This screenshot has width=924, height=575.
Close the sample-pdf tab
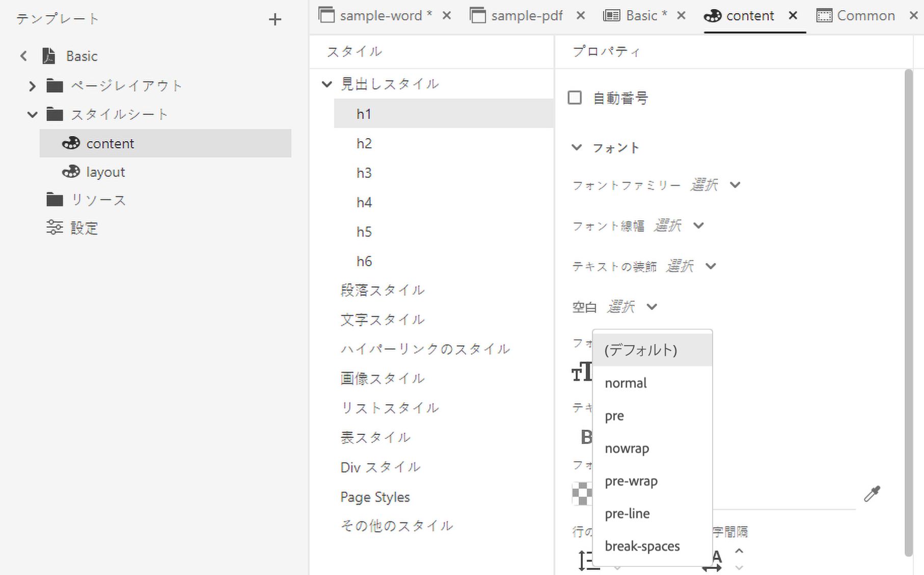(x=580, y=16)
